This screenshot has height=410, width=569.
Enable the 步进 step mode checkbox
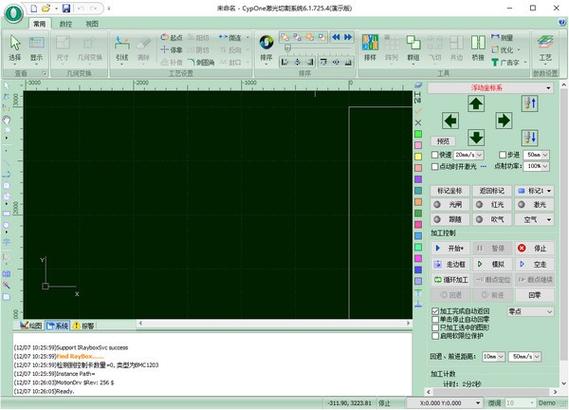pos(503,155)
